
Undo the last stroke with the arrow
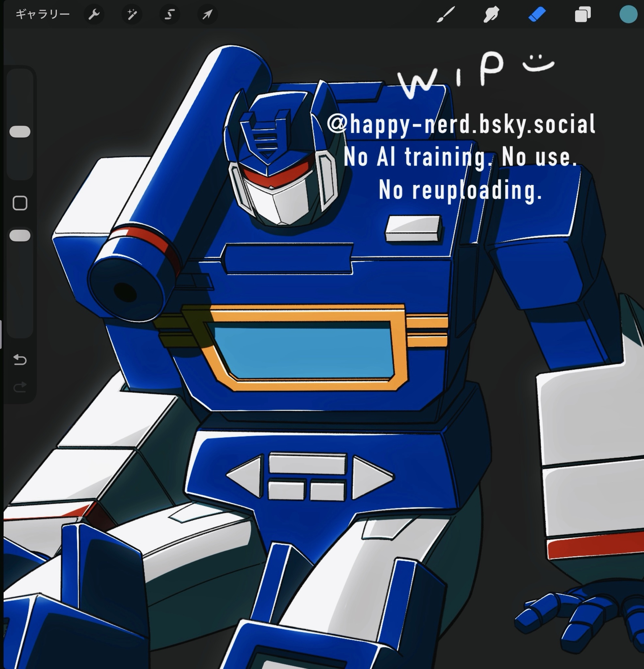click(x=20, y=360)
